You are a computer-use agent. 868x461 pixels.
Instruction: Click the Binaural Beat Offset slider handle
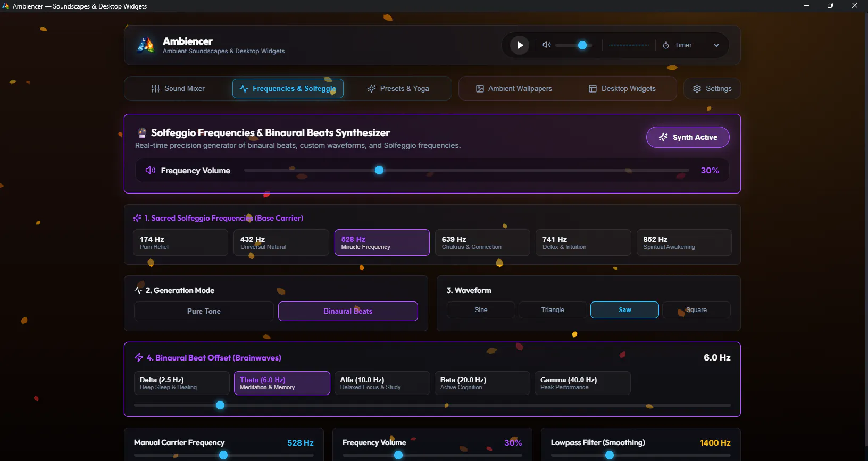(x=220, y=405)
